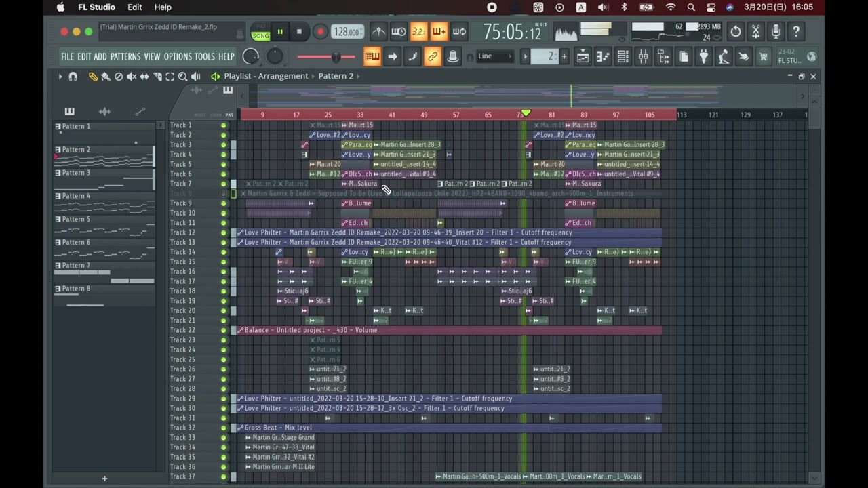Open the Channel rack view
The image size is (868, 488).
pyautogui.click(x=623, y=57)
